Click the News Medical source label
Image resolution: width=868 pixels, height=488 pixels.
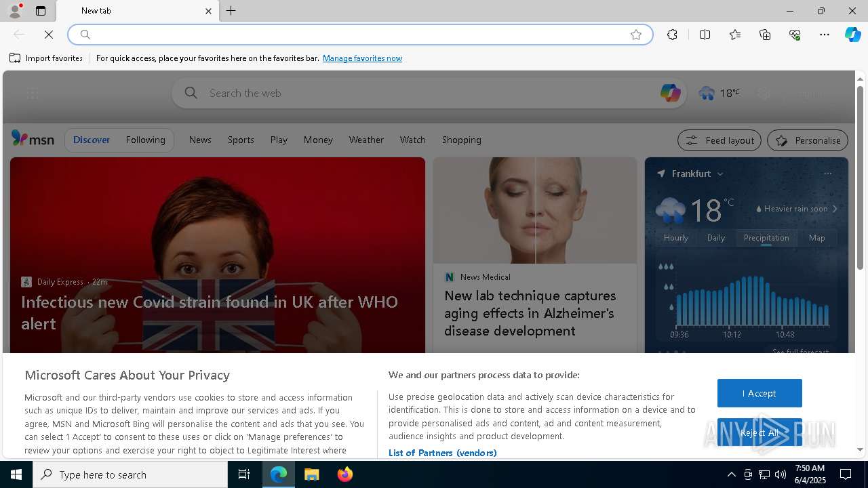[x=486, y=277]
